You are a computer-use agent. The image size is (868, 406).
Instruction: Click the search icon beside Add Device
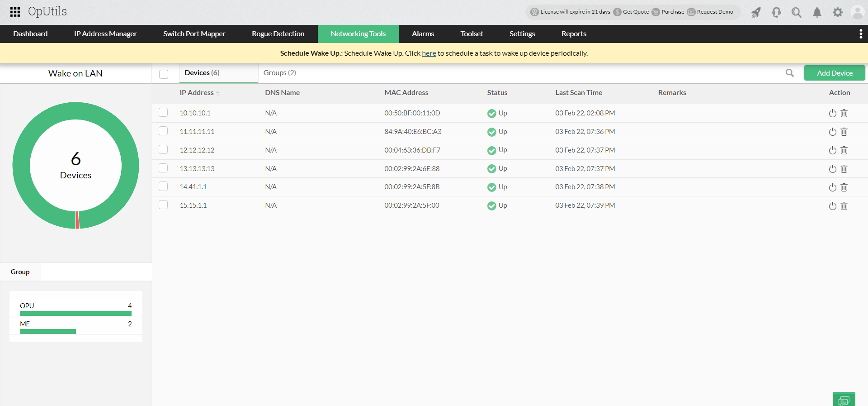click(789, 73)
